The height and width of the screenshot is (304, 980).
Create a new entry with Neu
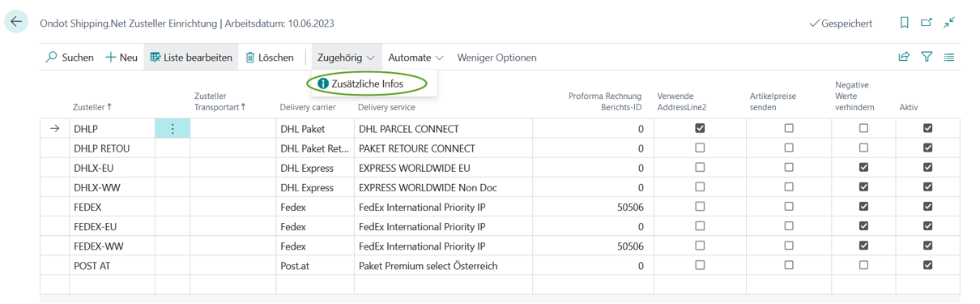(x=121, y=58)
